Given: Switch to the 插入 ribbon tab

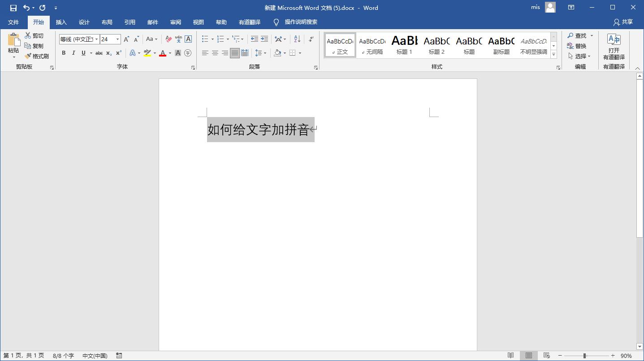Looking at the screenshot, I should point(61,22).
